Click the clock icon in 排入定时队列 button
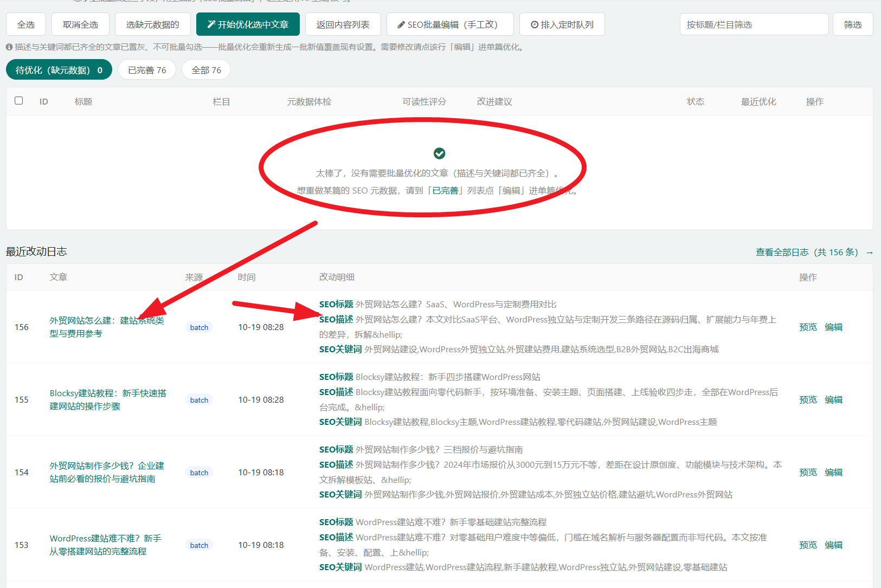The image size is (881, 588). (x=535, y=25)
